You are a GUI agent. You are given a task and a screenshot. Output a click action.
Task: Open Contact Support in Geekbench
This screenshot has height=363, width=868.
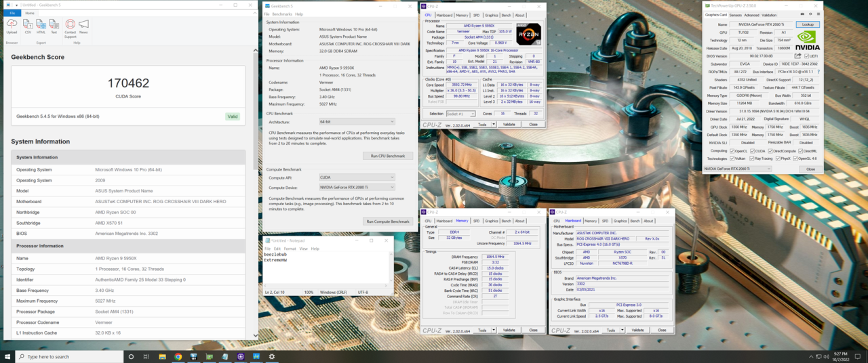coord(70,26)
